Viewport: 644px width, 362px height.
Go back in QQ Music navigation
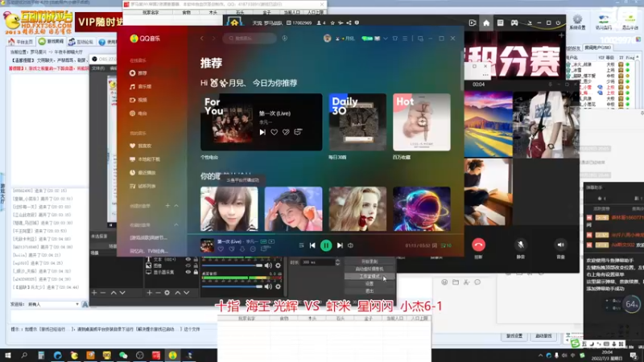(x=202, y=38)
